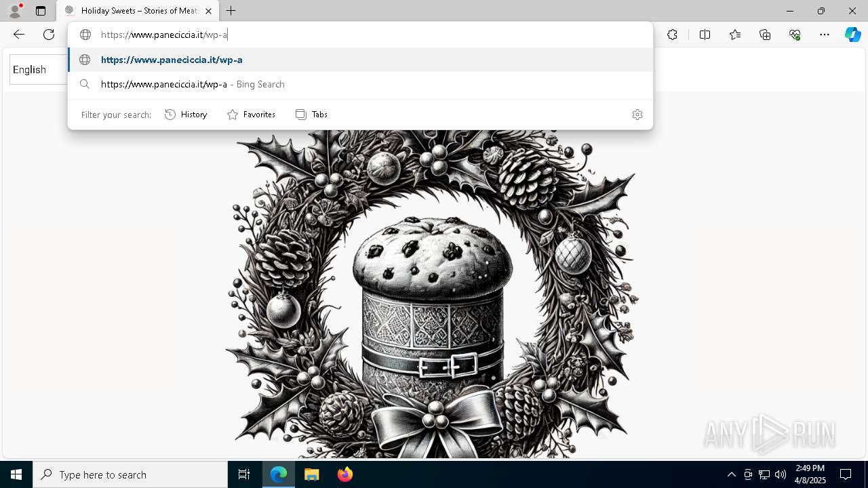Open the English language dropdown
The image size is (868, 488).
(39, 70)
